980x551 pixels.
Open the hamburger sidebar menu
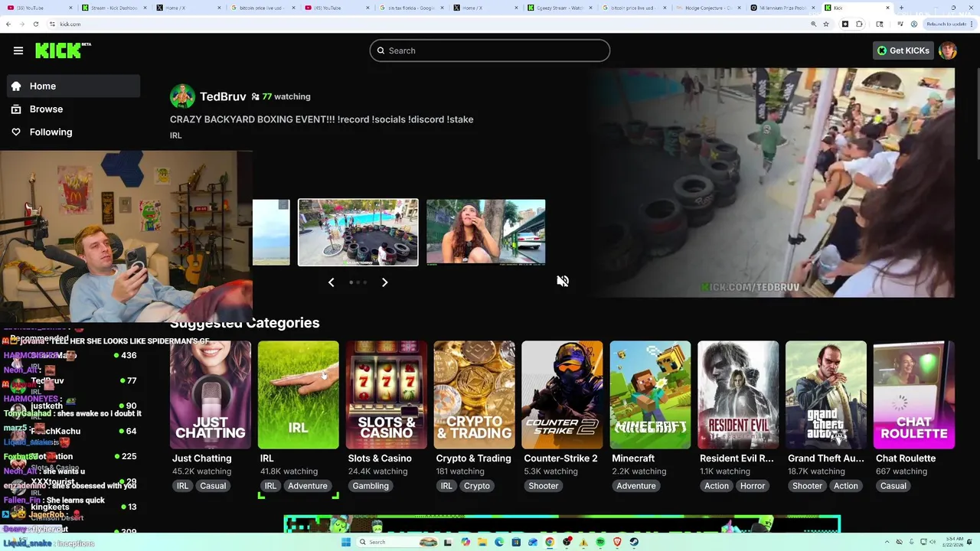coord(18,51)
